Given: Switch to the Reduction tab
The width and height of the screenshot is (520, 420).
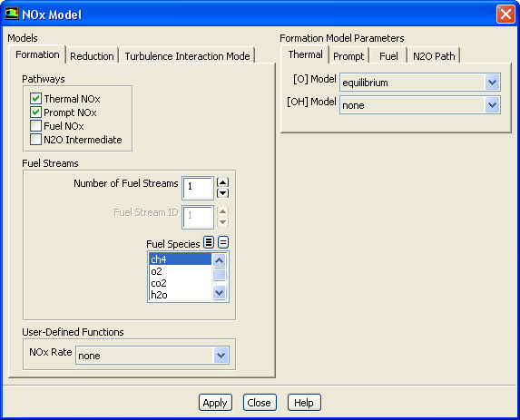Looking at the screenshot, I should (x=92, y=56).
